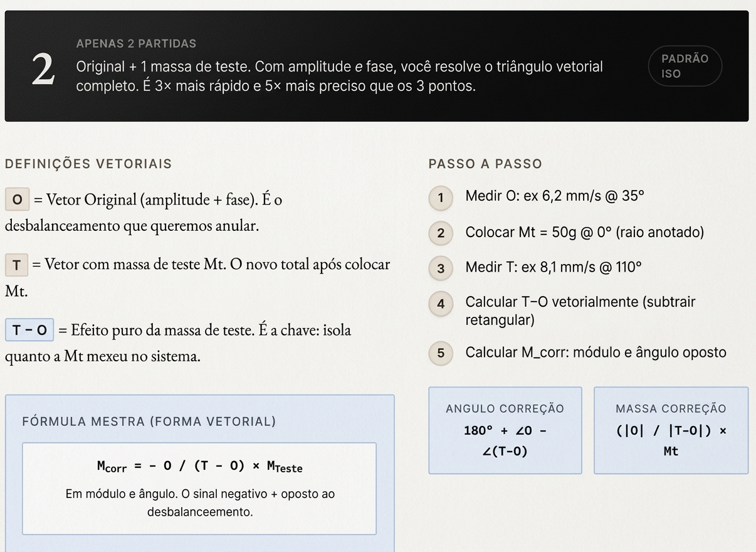Click the APENAS 2 PARTIDAS label
This screenshot has width=756, height=552.
136,44
